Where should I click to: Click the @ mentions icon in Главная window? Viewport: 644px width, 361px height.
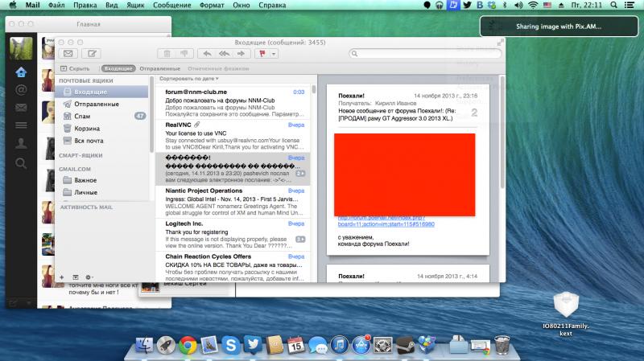pyautogui.click(x=21, y=90)
